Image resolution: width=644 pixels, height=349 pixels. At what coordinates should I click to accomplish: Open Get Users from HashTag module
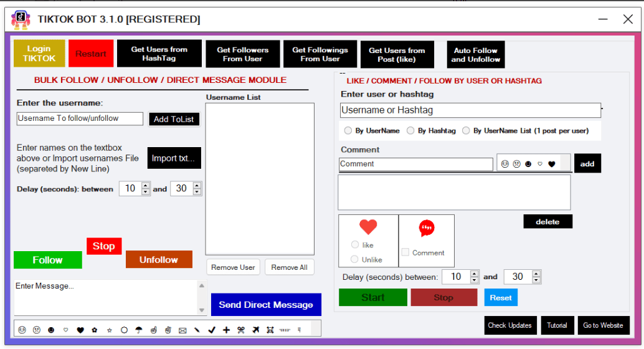tap(159, 54)
